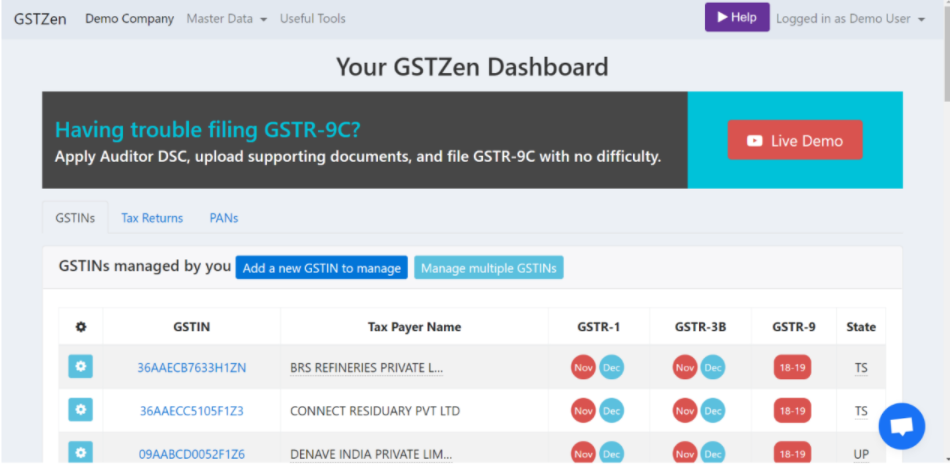
Task: Click the DENAVE INDIA PRIVATE LIM... name
Action: point(371,454)
